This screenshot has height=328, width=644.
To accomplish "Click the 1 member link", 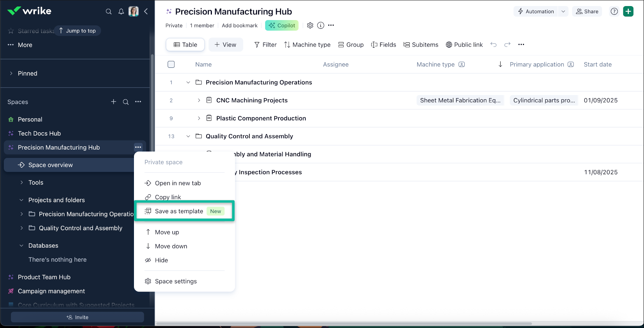I will (x=202, y=25).
